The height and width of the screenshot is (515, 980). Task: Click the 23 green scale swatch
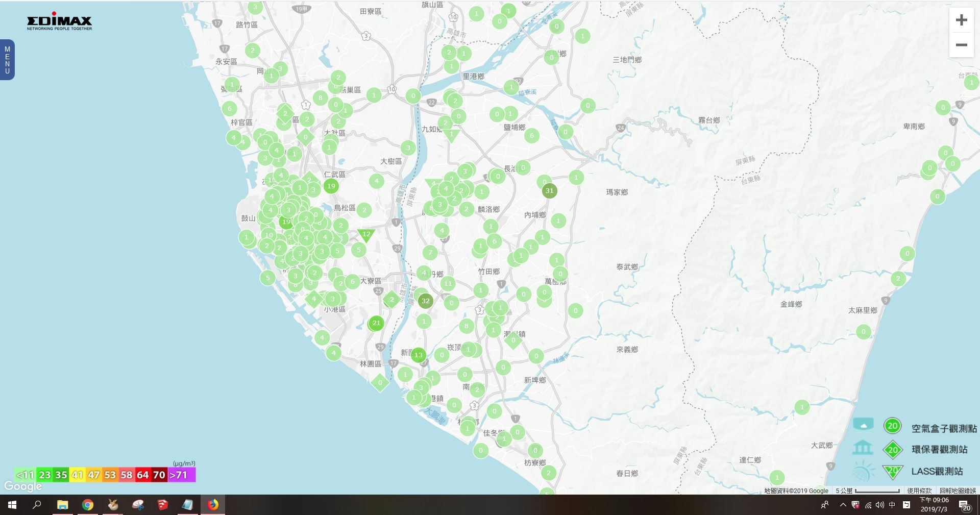click(x=45, y=475)
